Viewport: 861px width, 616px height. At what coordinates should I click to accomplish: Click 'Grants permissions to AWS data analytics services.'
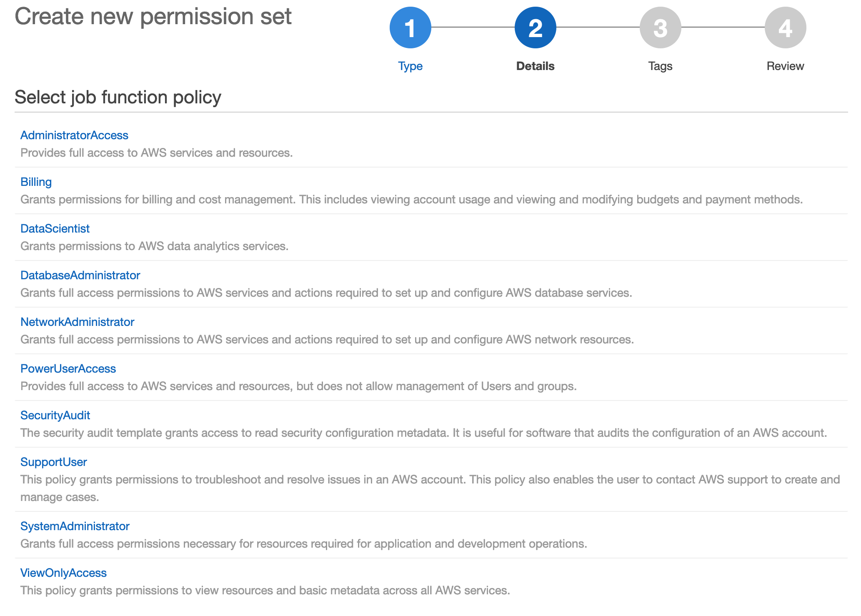pos(155,246)
